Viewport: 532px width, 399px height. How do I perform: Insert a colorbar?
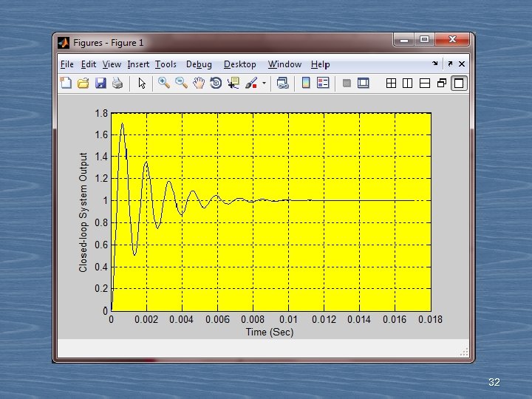(x=306, y=83)
